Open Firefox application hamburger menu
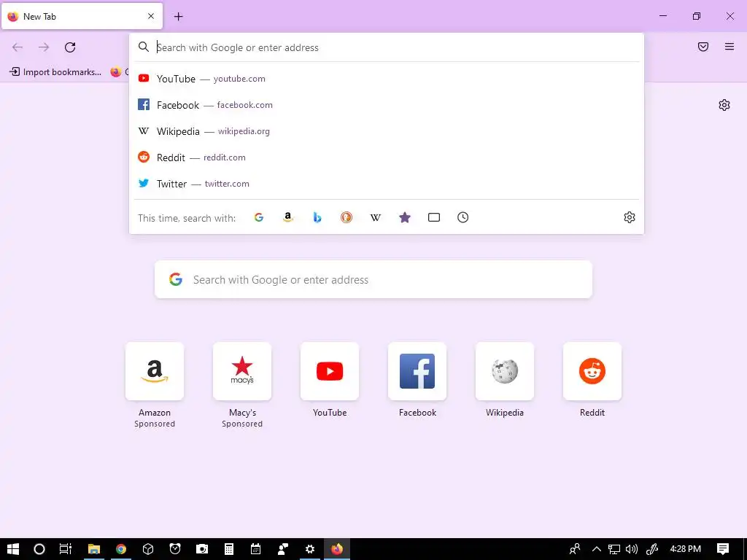 729,47
